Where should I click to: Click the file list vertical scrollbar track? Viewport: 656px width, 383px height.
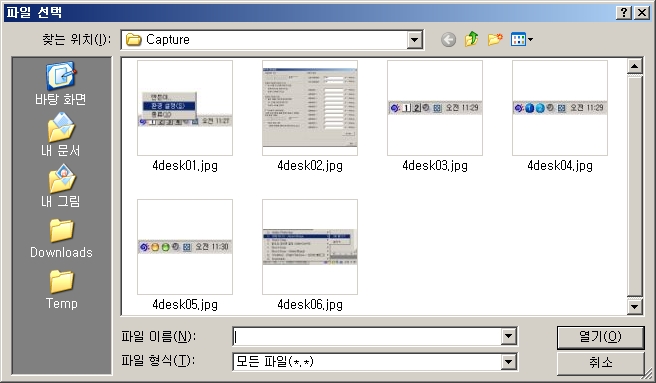pos(635,186)
